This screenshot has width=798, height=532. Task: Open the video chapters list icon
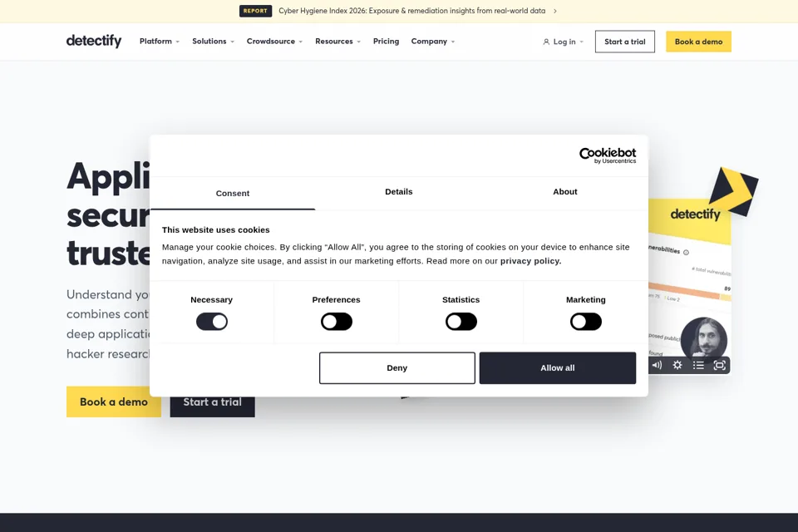(x=698, y=365)
